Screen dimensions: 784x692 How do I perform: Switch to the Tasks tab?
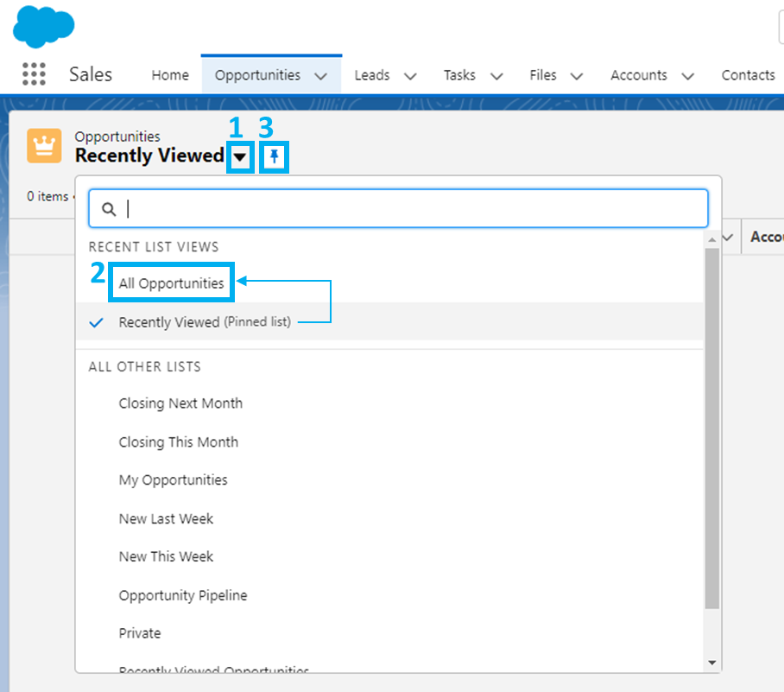pos(459,75)
